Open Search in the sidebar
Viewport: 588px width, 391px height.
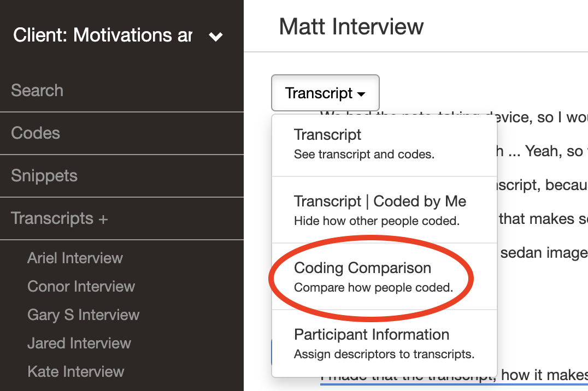pyautogui.click(x=121, y=90)
